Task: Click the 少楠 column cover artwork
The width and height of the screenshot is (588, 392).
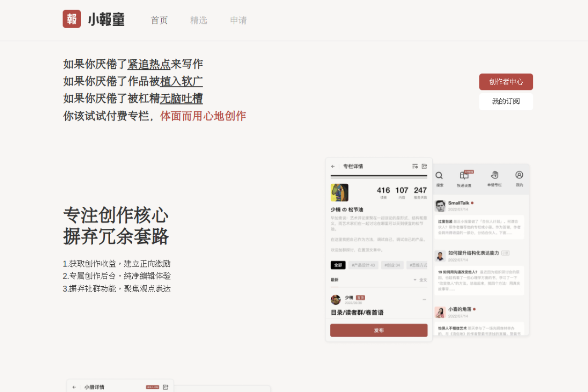Action: tap(339, 193)
